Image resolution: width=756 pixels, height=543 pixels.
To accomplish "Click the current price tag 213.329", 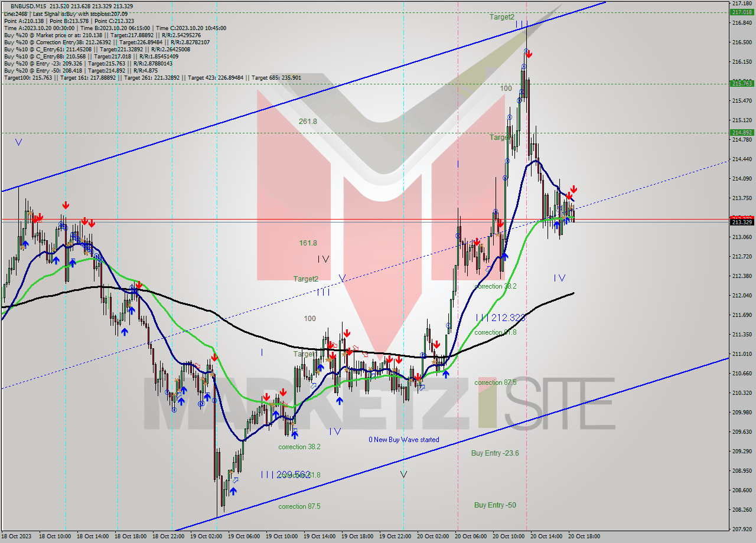I will coord(741,222).
